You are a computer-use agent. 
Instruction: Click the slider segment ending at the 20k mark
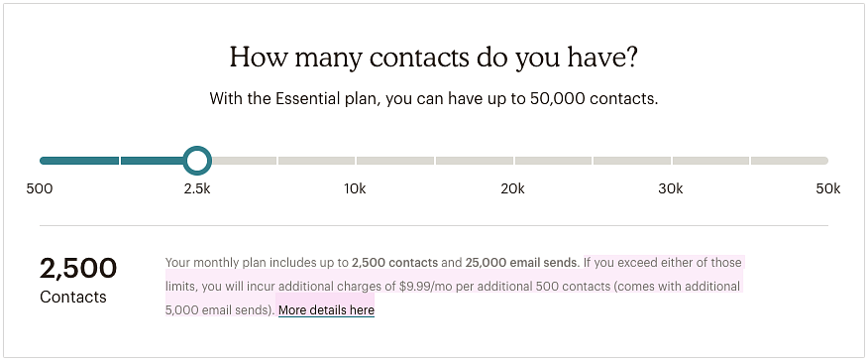tap(475, 161)
